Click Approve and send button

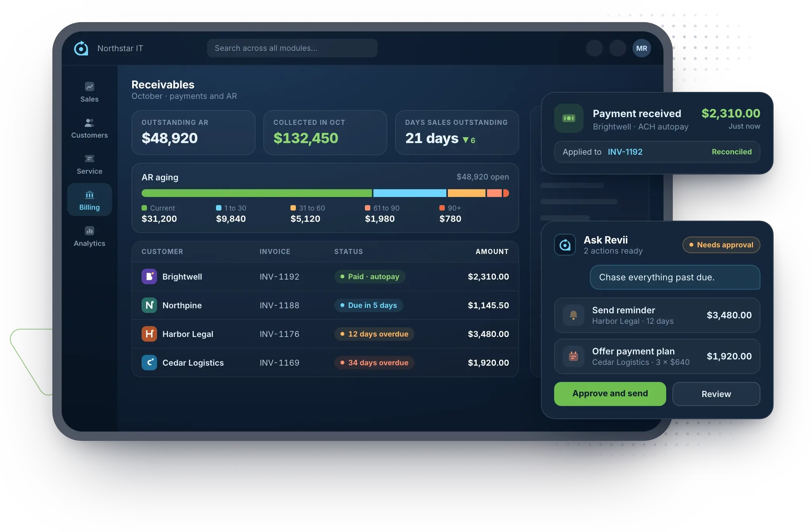pos(610,394)
